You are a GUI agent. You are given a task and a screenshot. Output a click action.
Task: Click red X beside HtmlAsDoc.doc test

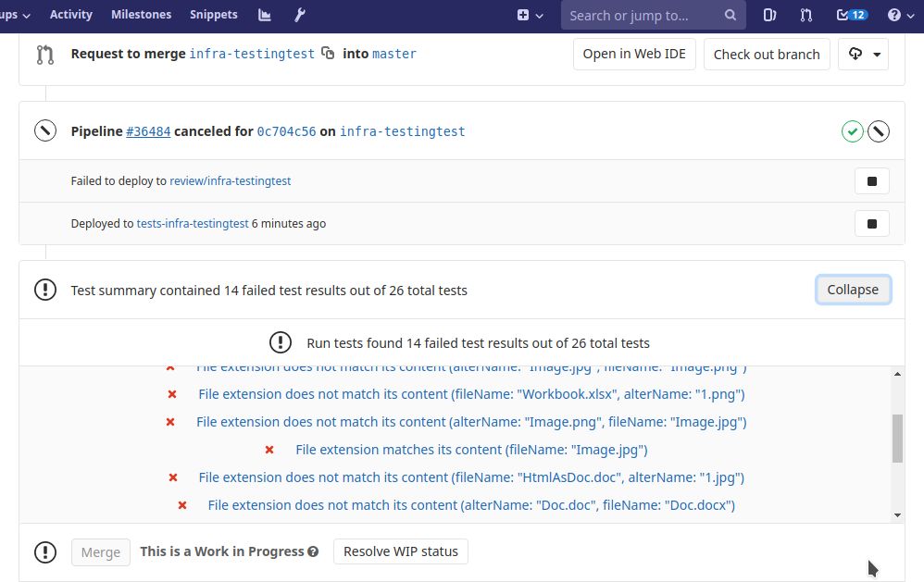[172, 477]
